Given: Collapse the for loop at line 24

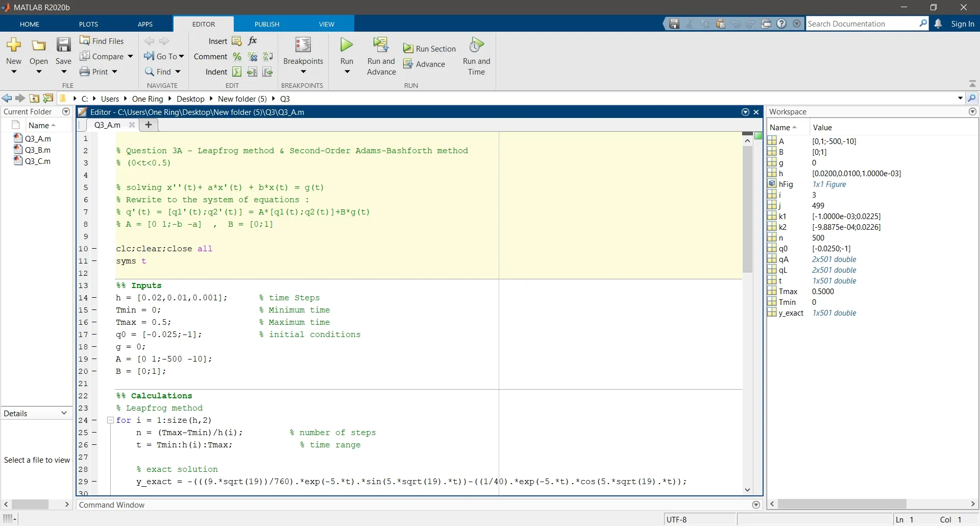Looking at the screenshot, I should tap(110, 420).
